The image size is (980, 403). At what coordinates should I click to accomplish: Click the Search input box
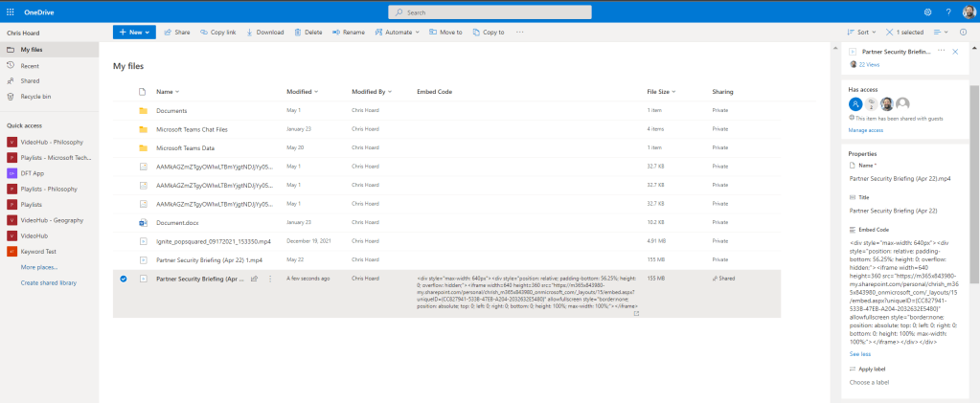click(490, 11)
